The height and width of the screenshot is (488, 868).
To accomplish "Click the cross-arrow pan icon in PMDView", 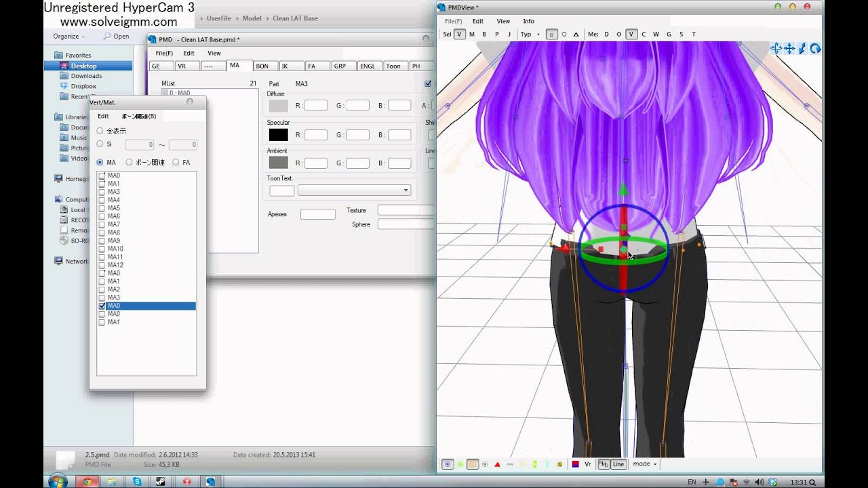I will [x=789, y=48].
